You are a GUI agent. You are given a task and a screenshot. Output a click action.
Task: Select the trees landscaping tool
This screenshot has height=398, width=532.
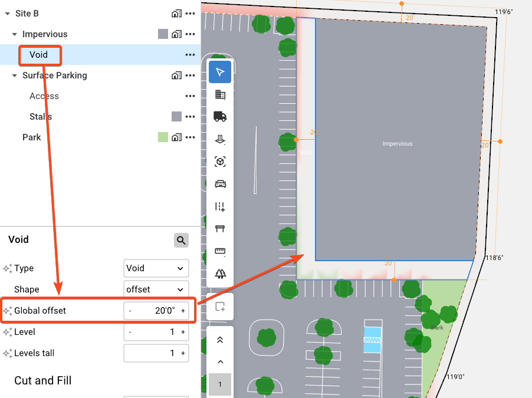click(220, 274)
